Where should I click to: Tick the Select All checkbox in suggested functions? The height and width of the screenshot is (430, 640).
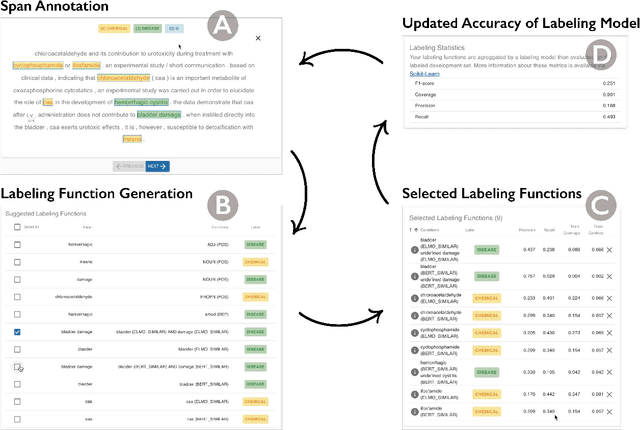point(17,227)
